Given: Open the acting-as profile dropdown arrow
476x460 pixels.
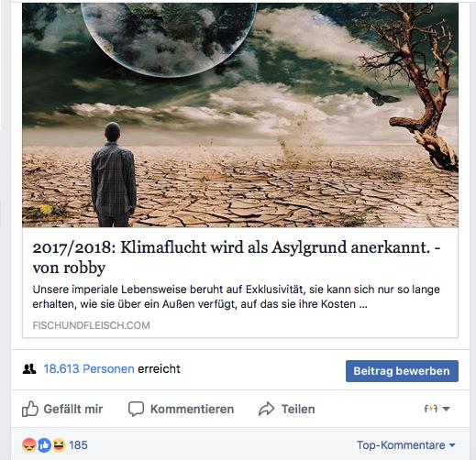Looking at the screenshot, I should 446,409.
